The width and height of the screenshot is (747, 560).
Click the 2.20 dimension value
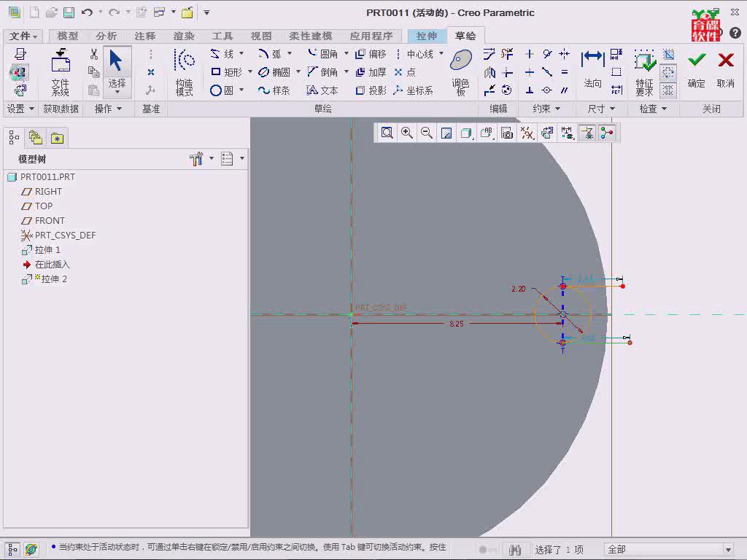pos(518,289)
